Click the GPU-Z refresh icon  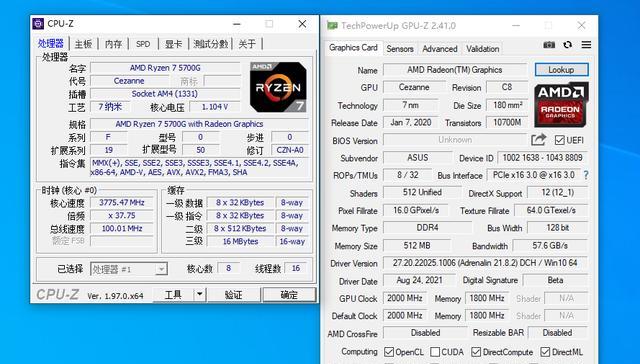point(568,44)
